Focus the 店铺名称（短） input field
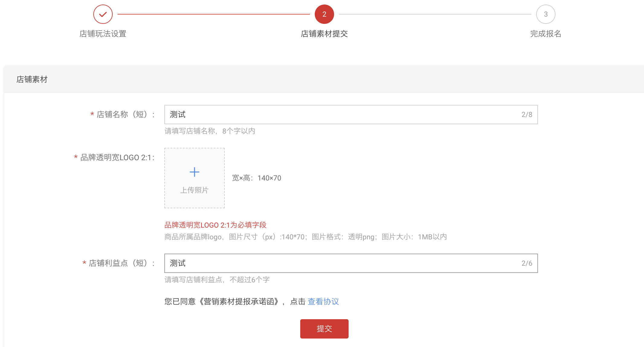 click(x=351, y=115)
